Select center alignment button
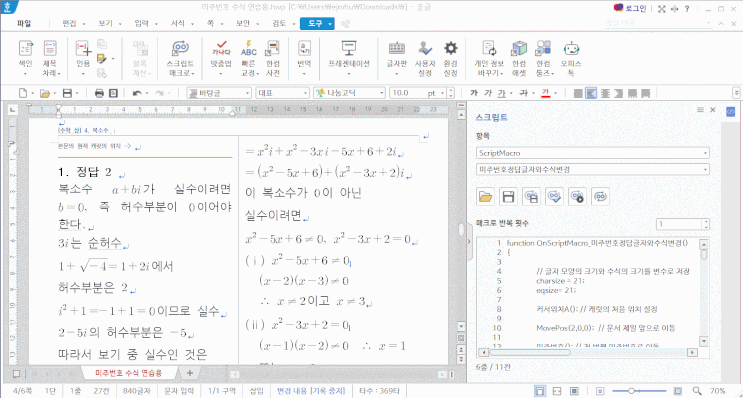Image resolution: width=743 pixels, height=398 pixels. [x=605, y=93]
